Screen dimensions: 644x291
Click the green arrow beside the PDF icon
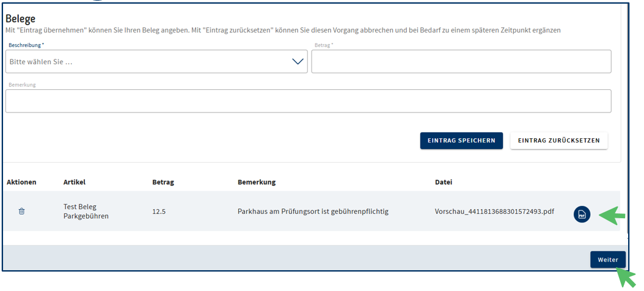coord(612,215)
